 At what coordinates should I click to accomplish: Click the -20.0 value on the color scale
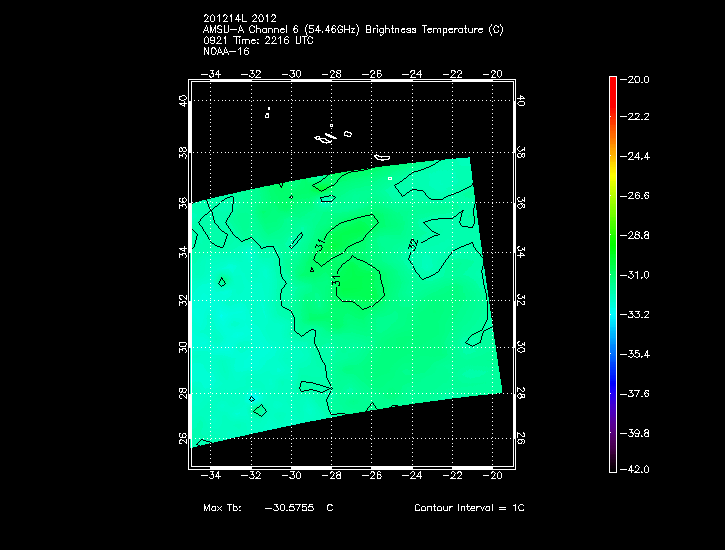point(638,79)
